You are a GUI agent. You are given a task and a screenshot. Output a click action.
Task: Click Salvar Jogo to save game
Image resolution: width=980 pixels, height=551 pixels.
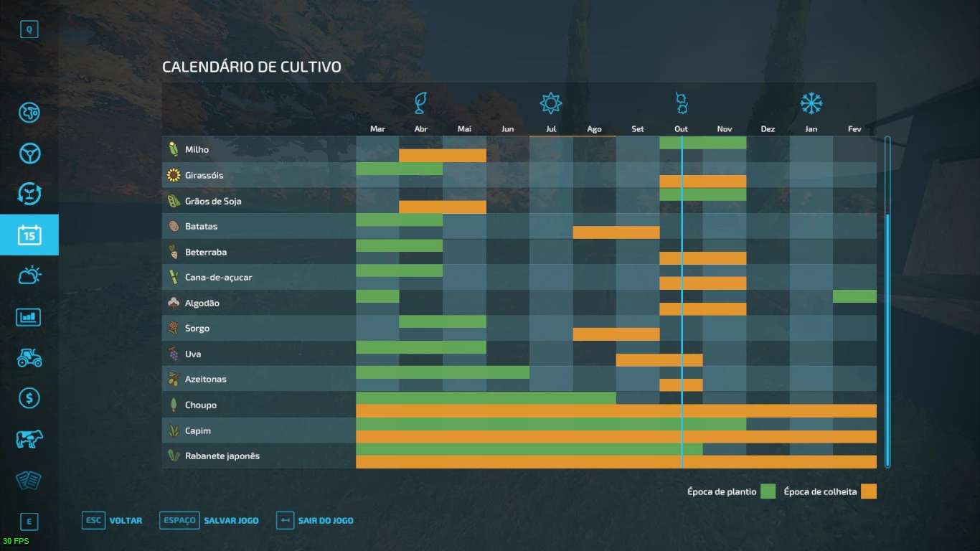tap(209, 520)
